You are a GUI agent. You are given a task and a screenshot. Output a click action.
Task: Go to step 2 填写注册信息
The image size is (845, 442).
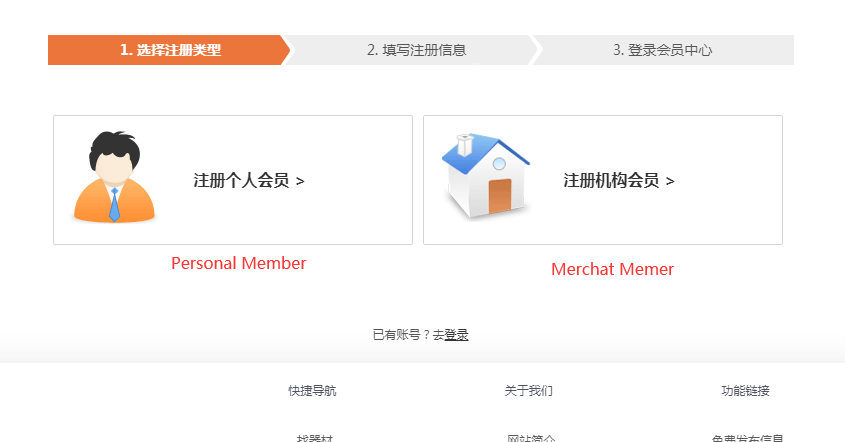click(416, 50)
